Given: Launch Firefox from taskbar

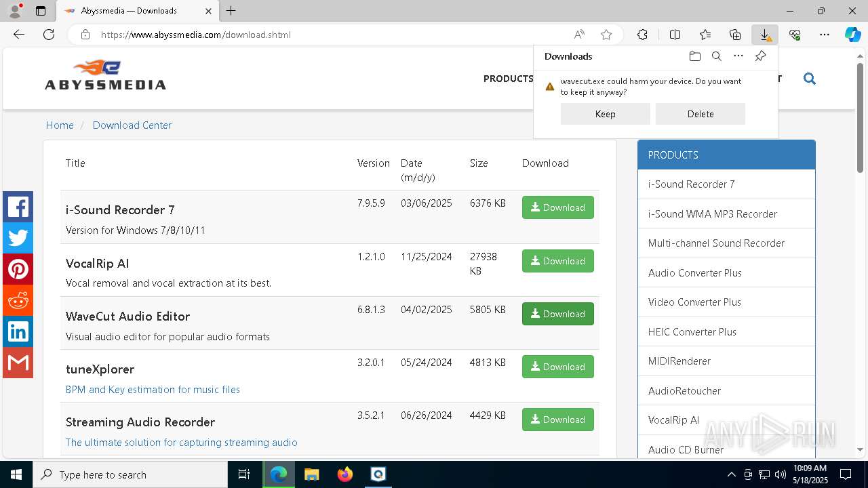Looking at the screenshot, I should [x=345, y=474].
